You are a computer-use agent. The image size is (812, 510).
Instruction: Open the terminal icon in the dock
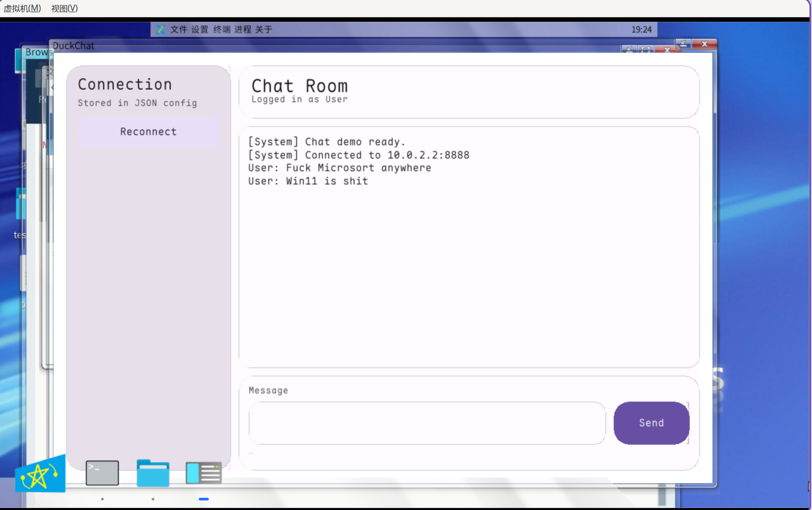click(102, 473)
